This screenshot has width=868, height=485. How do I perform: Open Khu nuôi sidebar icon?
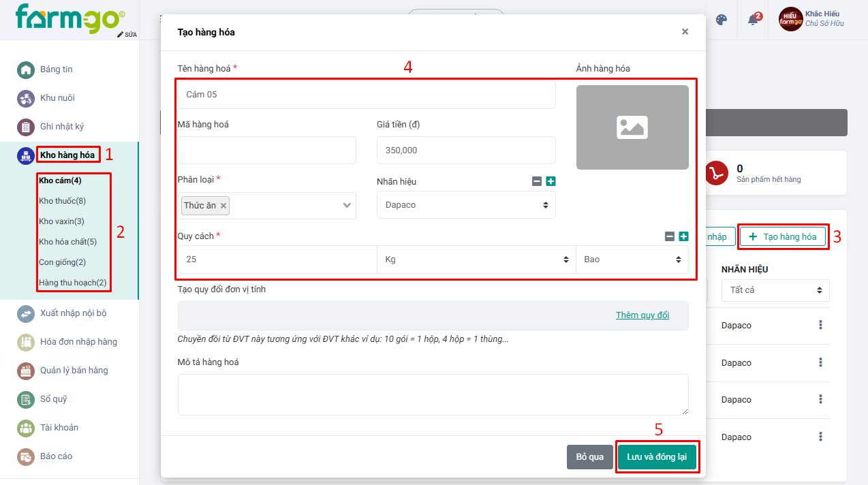pos(26,98)
